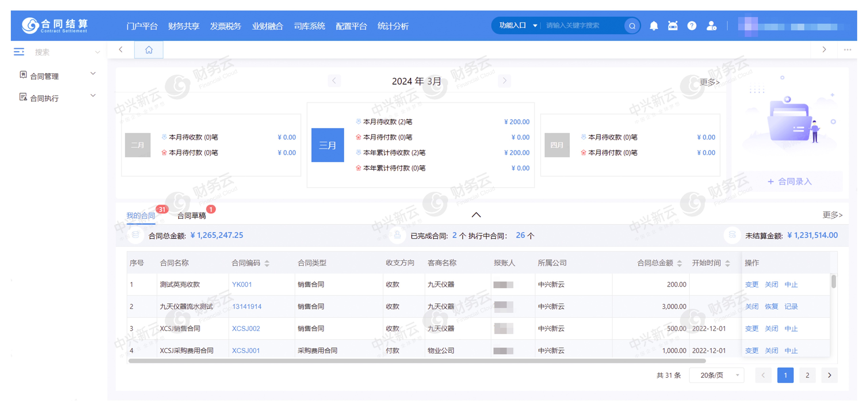Sort by 开始时间 column arrows
Screen dimensions: 868x411
click(x=728, y=263)
